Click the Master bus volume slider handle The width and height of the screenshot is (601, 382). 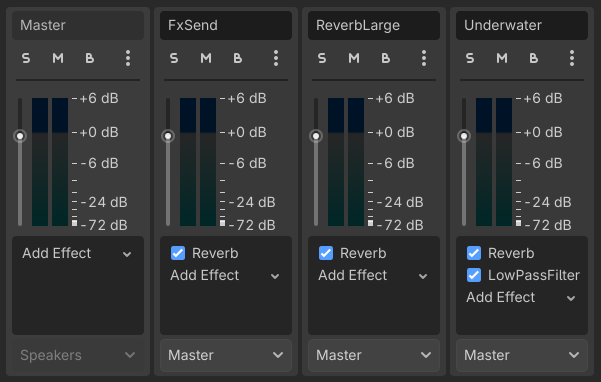tap(20, 136)
